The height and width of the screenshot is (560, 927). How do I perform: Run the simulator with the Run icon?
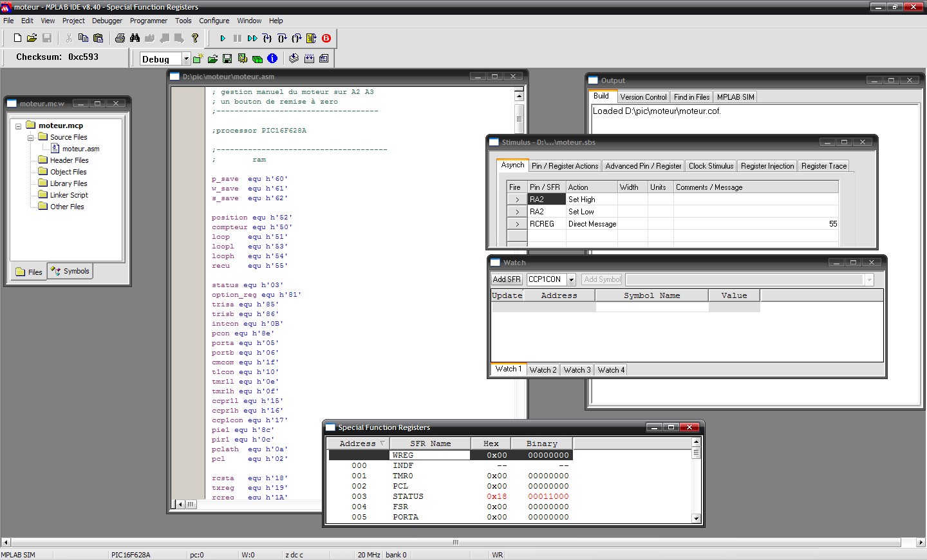pyautogui.click(x=223, y=39)
